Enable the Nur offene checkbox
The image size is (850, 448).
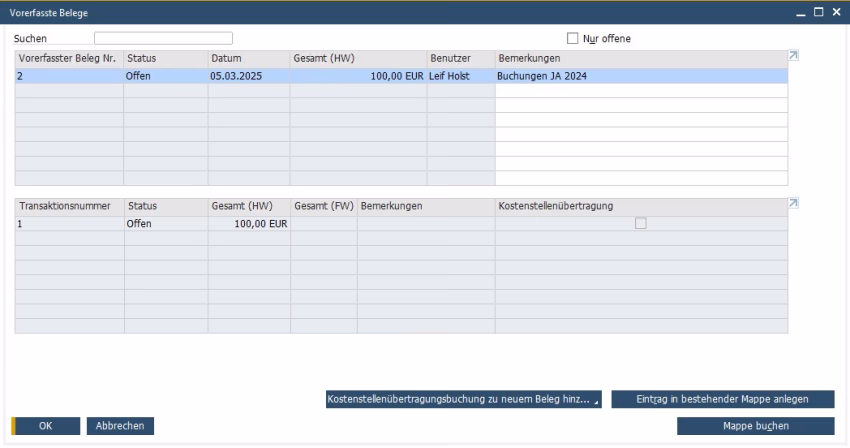[x=573, y=39]
